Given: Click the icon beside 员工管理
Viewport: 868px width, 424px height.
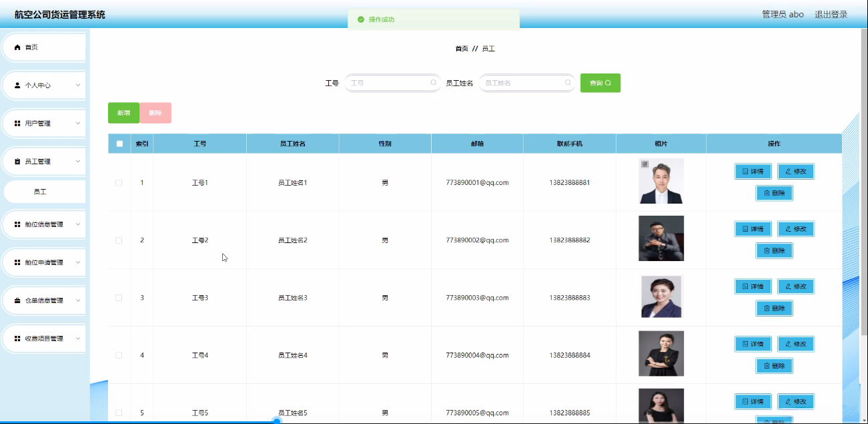Looking at the screenshot, I should coord(17,162).
